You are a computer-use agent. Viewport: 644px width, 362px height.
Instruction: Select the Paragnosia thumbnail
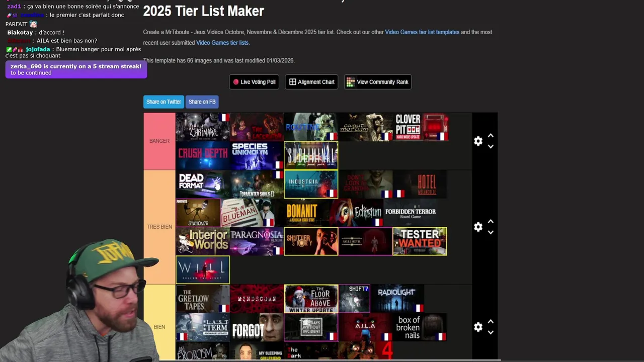pyautogui.click(x=257, y=241)
